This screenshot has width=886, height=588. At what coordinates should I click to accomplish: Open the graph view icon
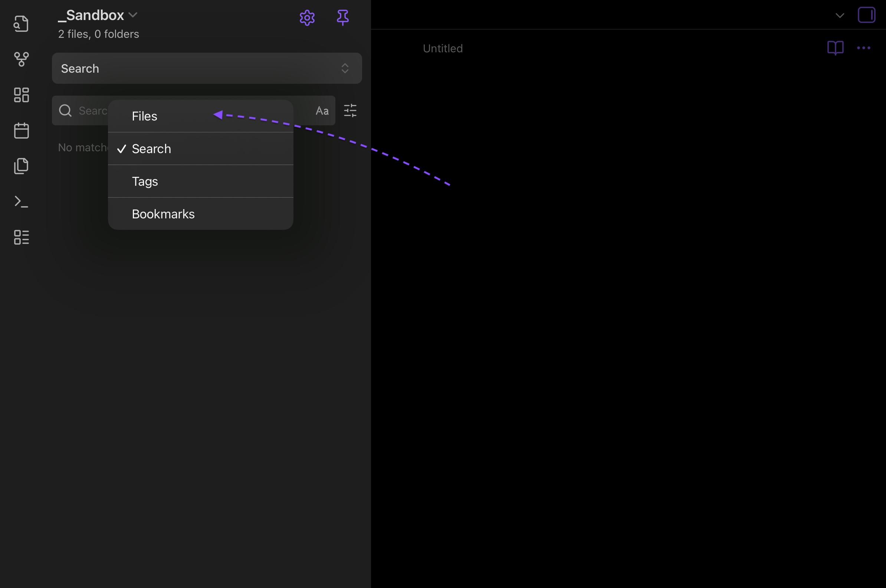click(22, 59)
